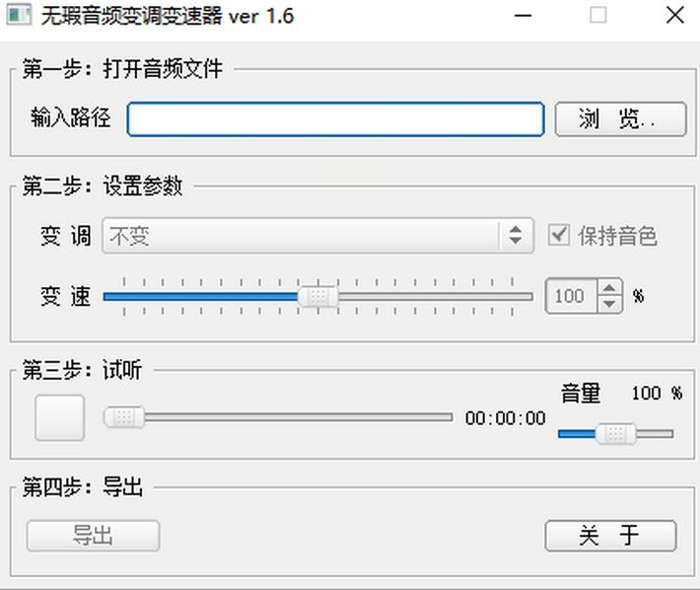Click the speed percentage value box
The image size is (700, 590).
coord(571,296)
